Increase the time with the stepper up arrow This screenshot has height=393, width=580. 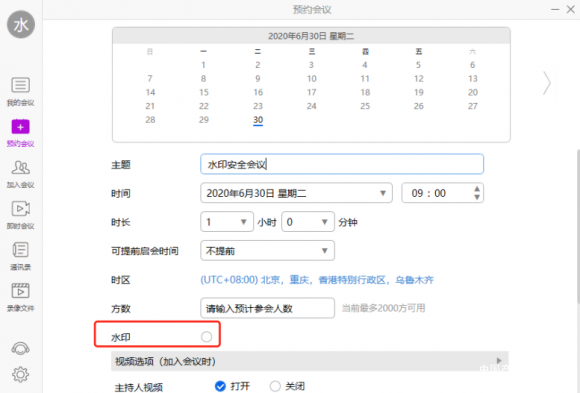477,189
